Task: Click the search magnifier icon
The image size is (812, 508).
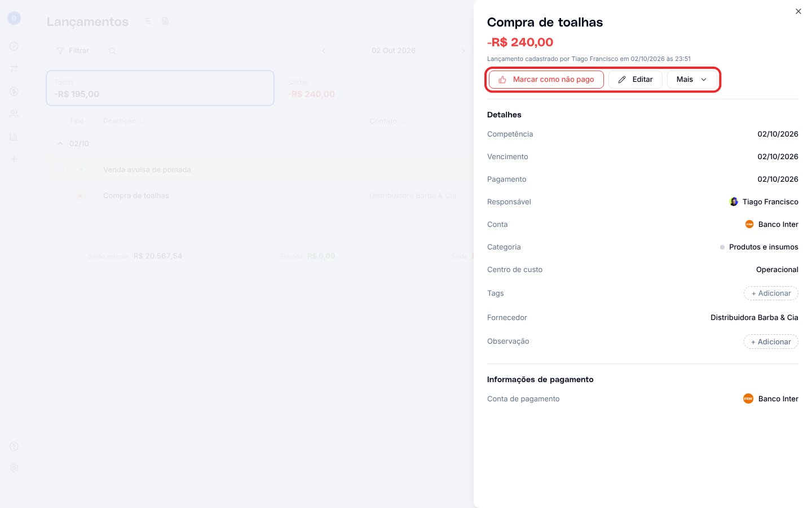Action: coord(112,51)
